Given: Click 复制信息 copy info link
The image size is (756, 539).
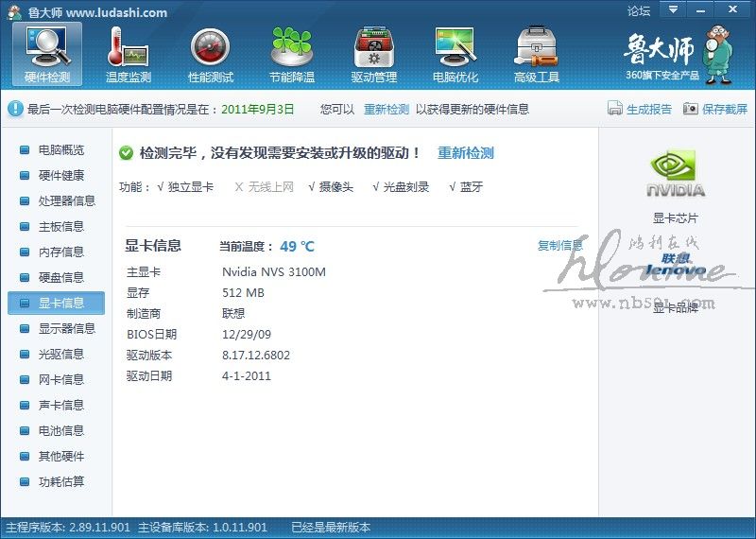Looking at the screenshot, I should click(x=559, y=245).
